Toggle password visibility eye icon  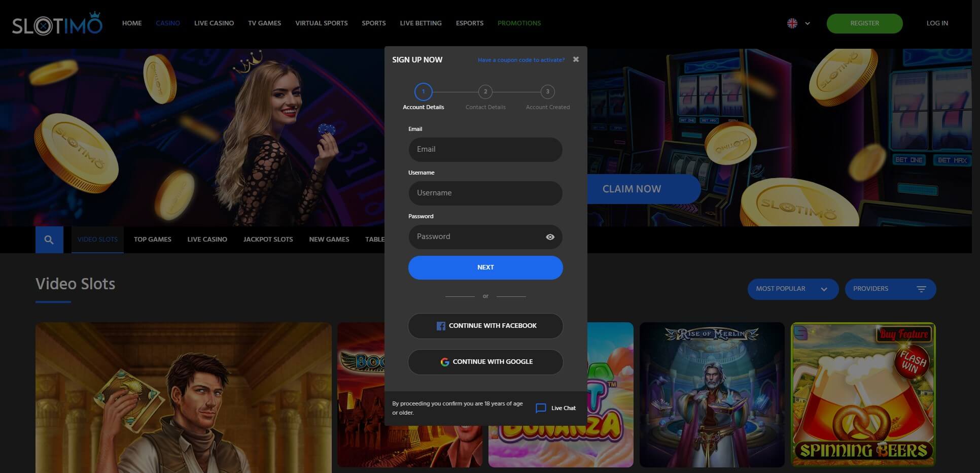550,237
